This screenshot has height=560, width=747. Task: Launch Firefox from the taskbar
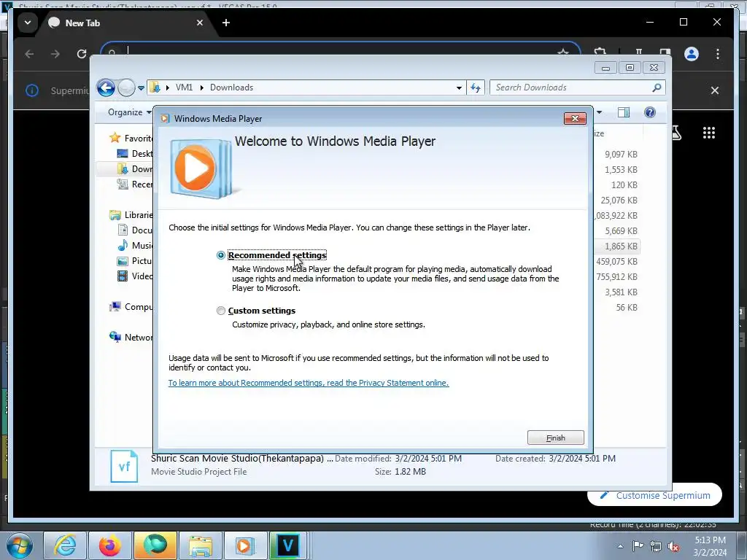click(x=109, y=545)
